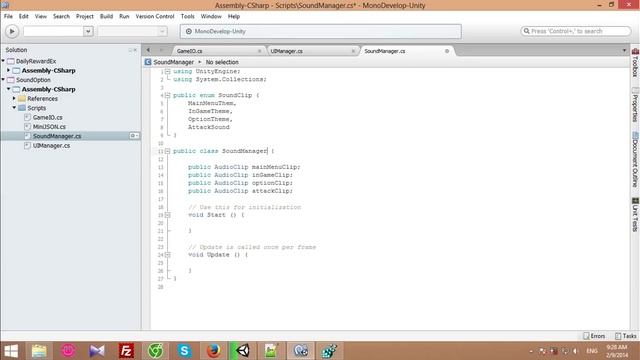
Task: Open FileZilla from the taskbar
Action: [126, 351]
